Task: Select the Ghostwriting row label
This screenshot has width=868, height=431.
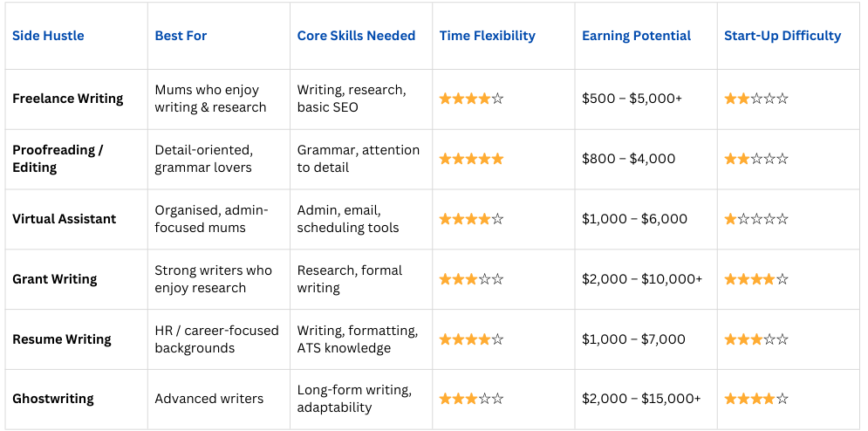Action: tap(53, 399)
